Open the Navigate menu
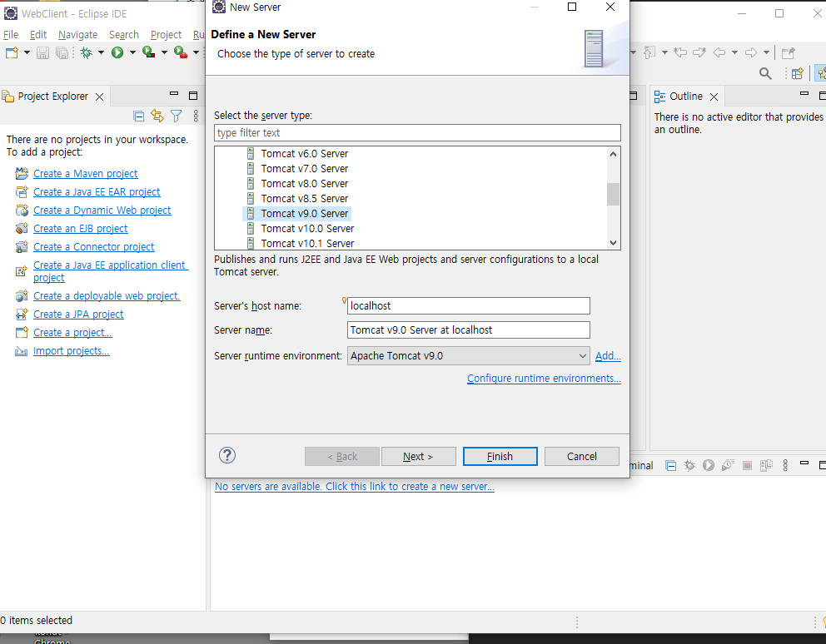The height and width of the screenshot is (644, 826). click(78, 35)
